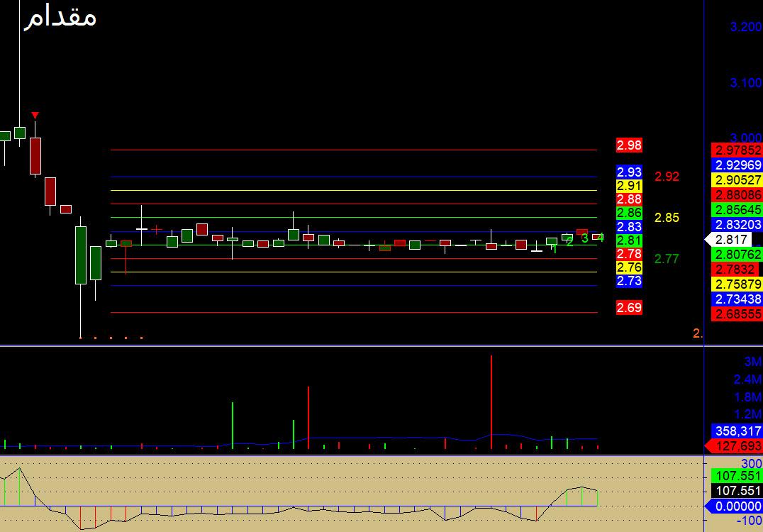The image size is (763, 532).
Task: Select the 2.85645 axis price label
Action: coord(737,210)
